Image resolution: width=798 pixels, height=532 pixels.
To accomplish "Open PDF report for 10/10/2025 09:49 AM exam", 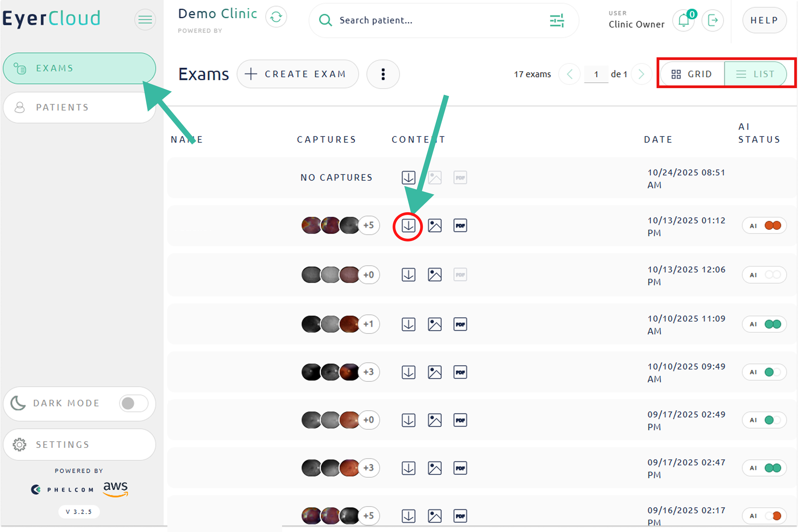I will (x=460, y=372).
